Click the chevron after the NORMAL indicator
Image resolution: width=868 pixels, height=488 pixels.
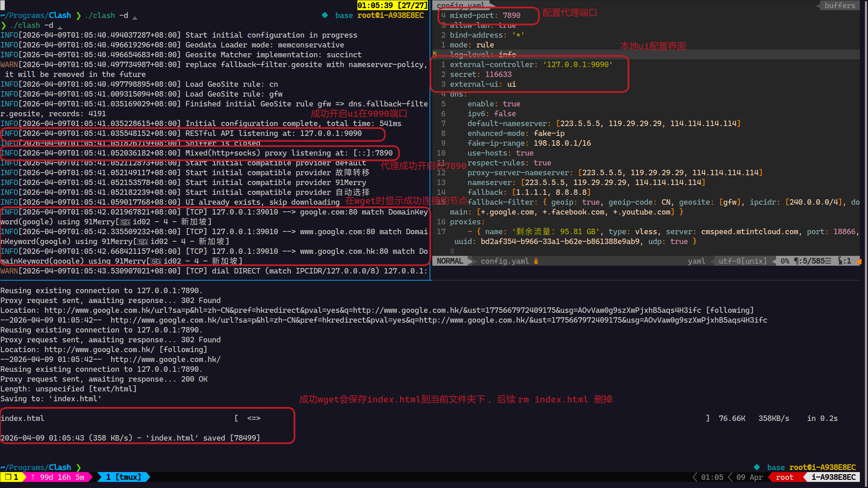pos(472,261)
